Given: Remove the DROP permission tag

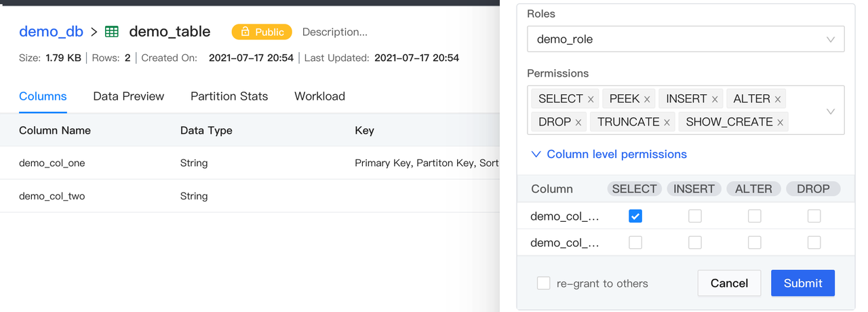Looking at the screenshot, I should 578,122.
